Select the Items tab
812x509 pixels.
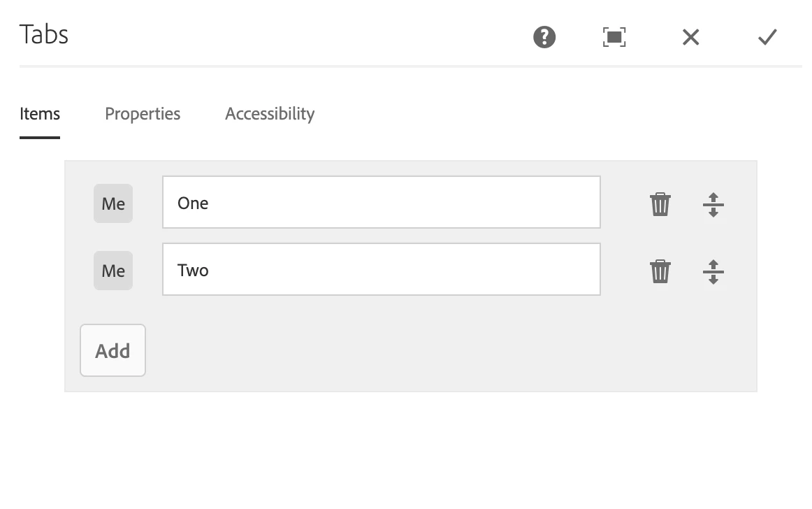pyautogui.click(x=40, y=113)
